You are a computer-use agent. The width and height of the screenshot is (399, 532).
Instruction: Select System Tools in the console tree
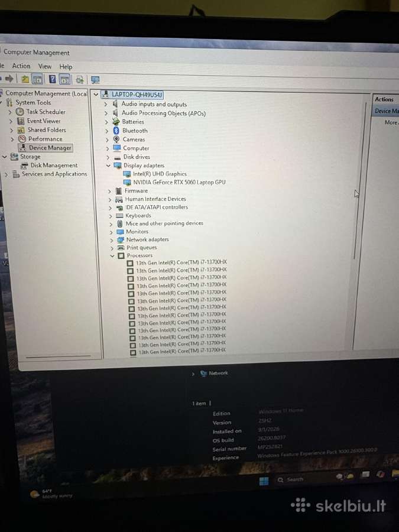pyautogui.click(x=33, y=102)
